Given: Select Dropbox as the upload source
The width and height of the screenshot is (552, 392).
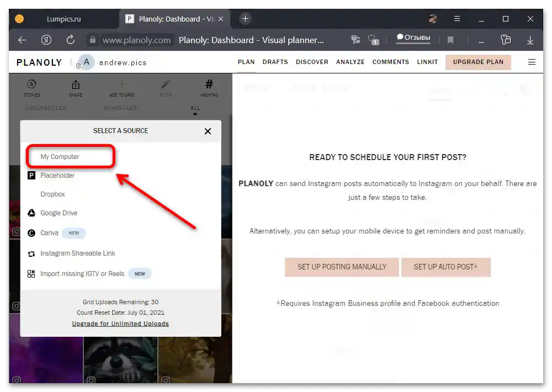Looking at the screenshot, I should (53, 194).
